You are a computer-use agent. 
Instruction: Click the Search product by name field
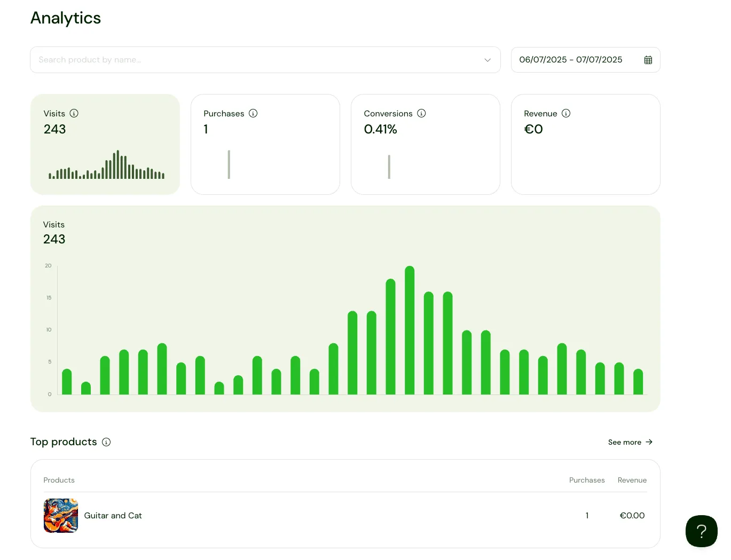pos(265,60)
